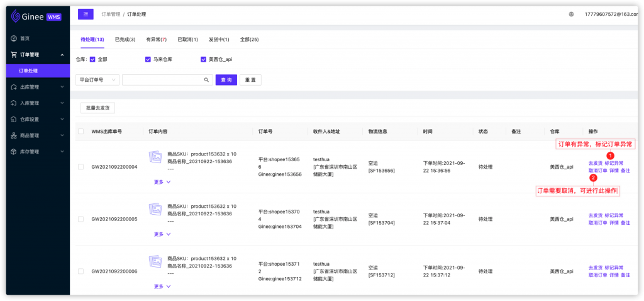
Task: Expand 更多 for order GW2021092200005
Action: (162, 234)
